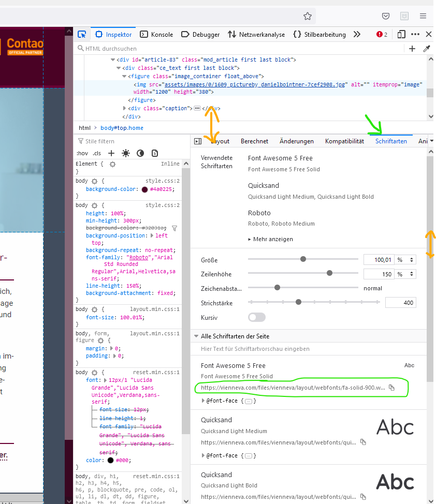Viewport: 436px width, 504px height.
Task: Click the add new node plus icon
Action: [412, 49]
